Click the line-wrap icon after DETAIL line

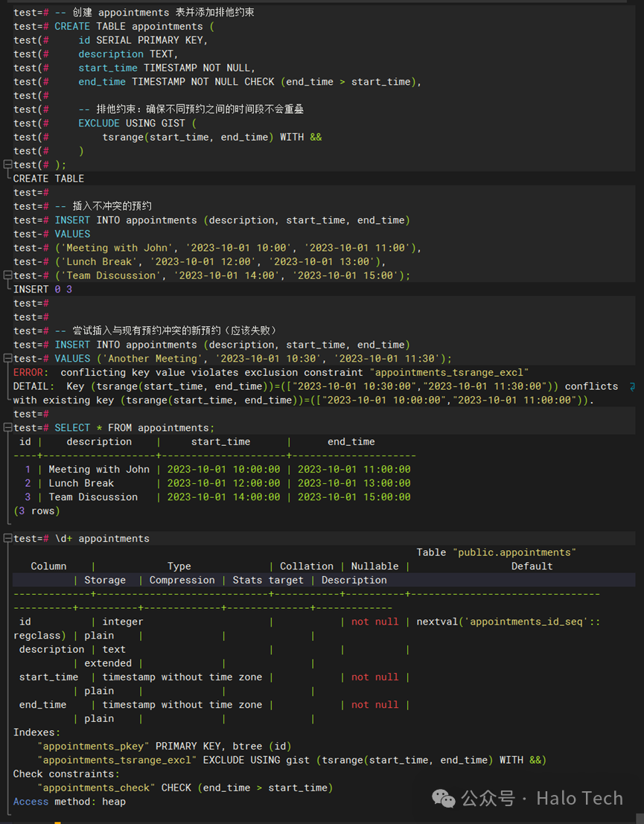tap(632, 386)
